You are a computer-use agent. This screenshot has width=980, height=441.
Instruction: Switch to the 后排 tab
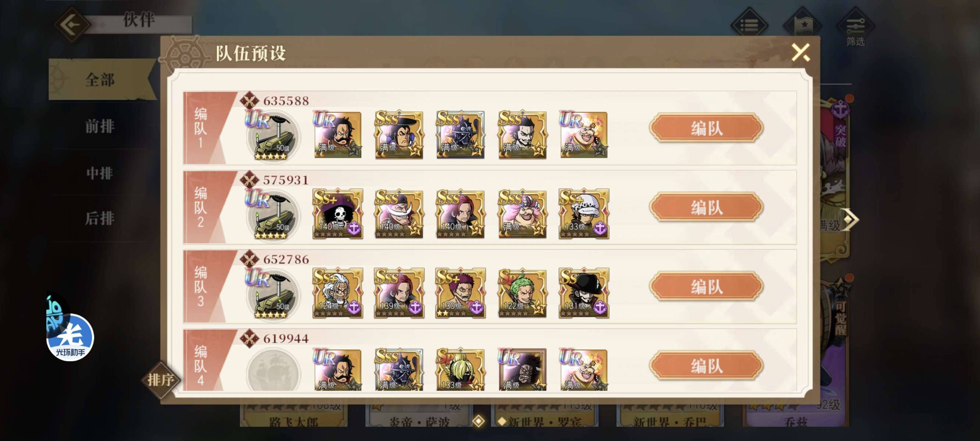[100, 218]
